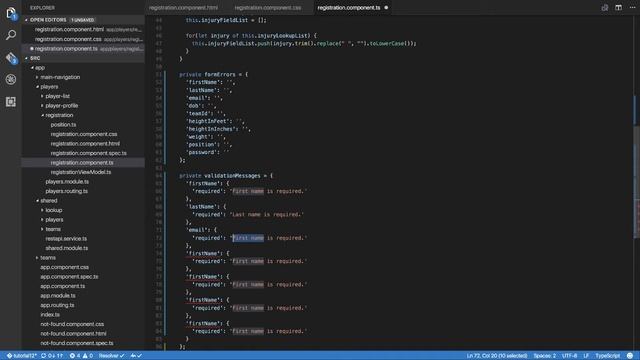Open not-found.component.html file

(73, 333)
